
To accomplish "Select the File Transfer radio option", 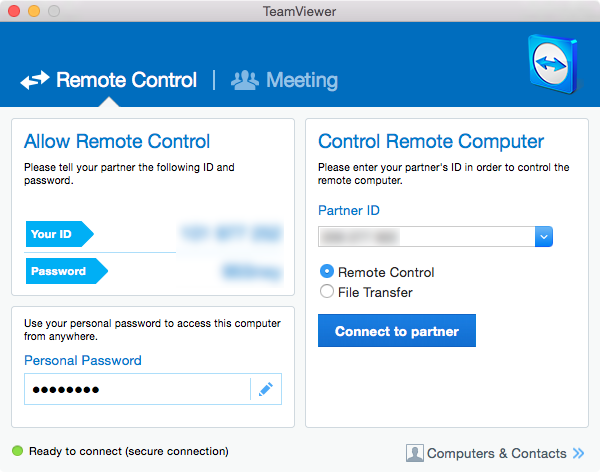I will click(x=326, y=292).
